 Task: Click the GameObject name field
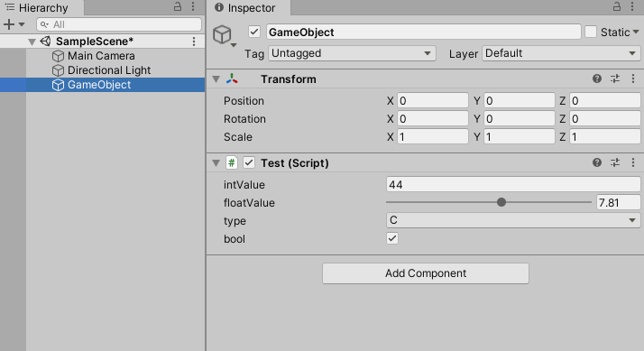click(423, 32)
